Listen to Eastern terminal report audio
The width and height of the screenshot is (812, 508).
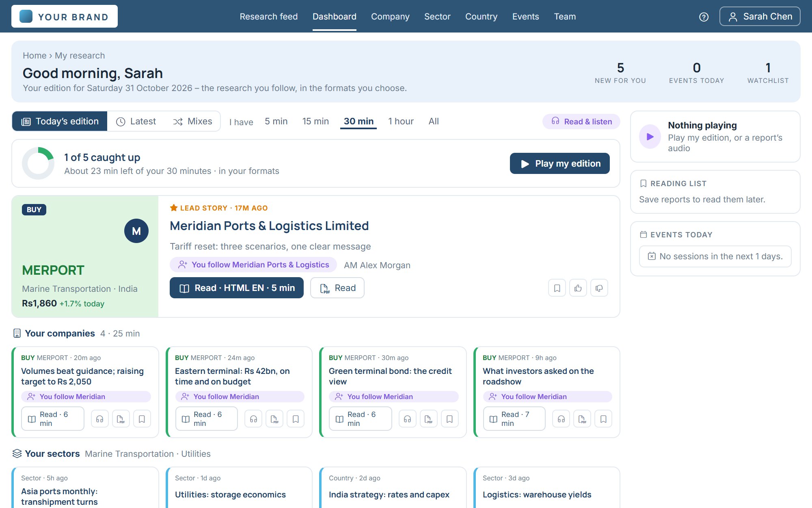(x=253, y=419)
